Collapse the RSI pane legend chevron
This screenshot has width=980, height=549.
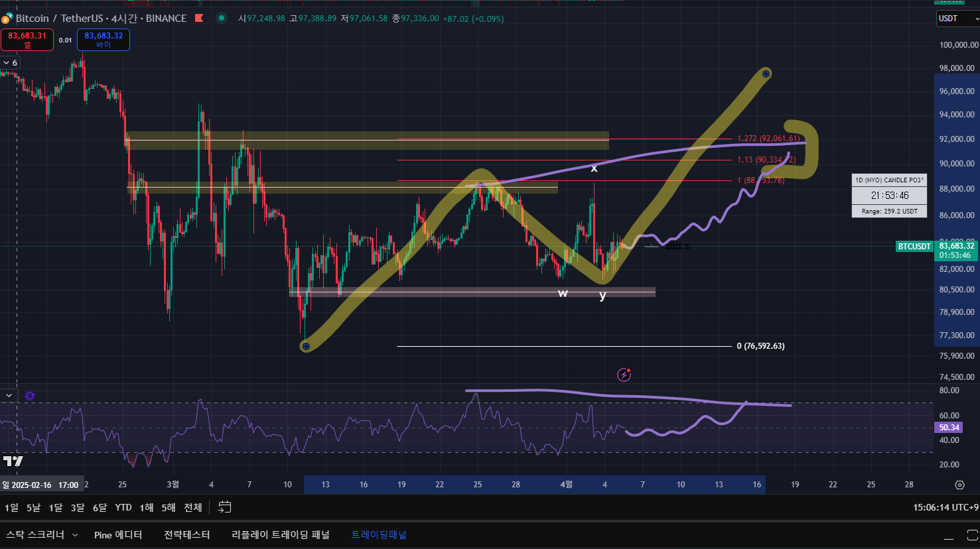[9, 396]
